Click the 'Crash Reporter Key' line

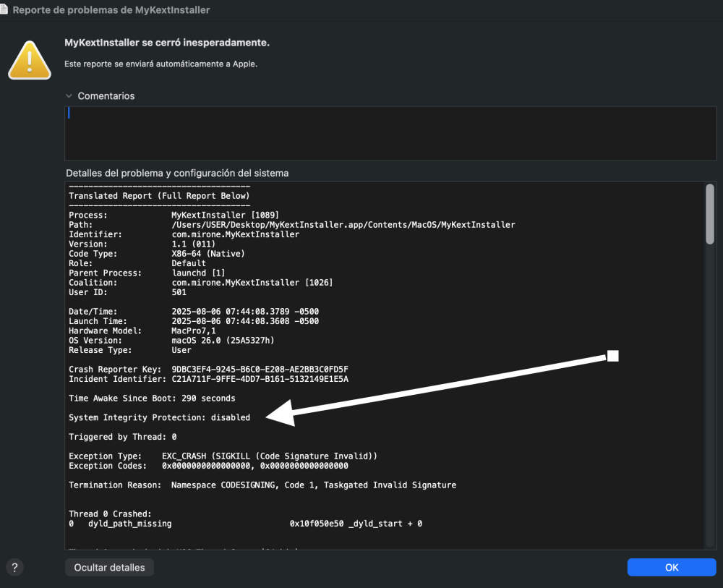(208, 370)
